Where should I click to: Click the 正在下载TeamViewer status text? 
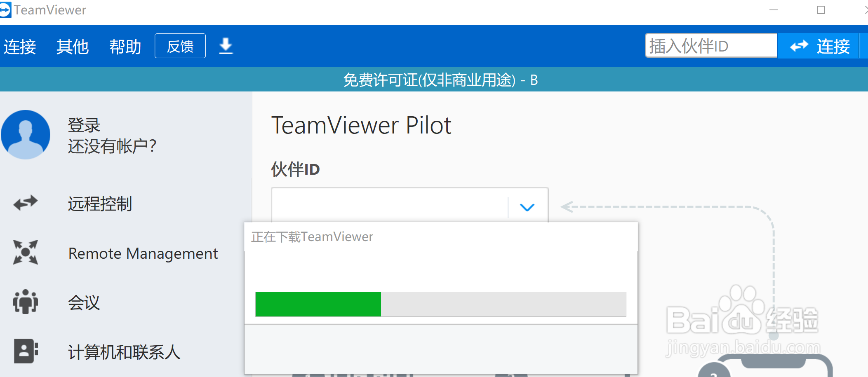pyautogui.click(x=312, y=237)
